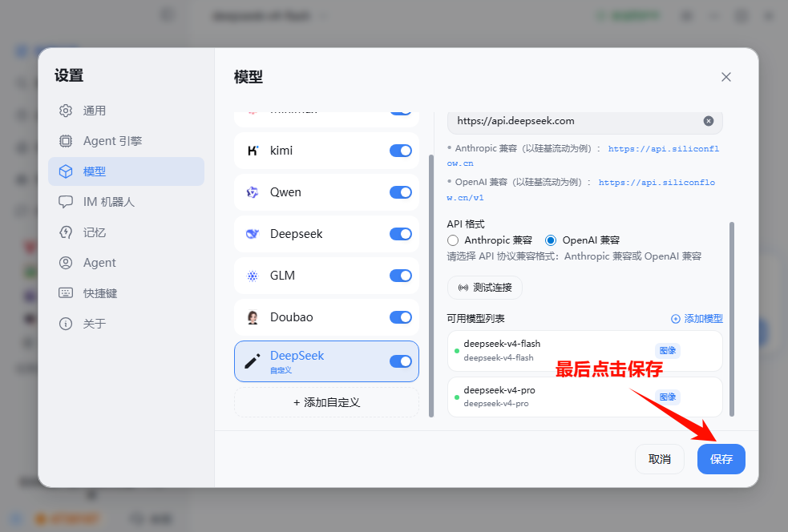
Task: Click the Deepseek whale logo
Action: tap(253, 234)
